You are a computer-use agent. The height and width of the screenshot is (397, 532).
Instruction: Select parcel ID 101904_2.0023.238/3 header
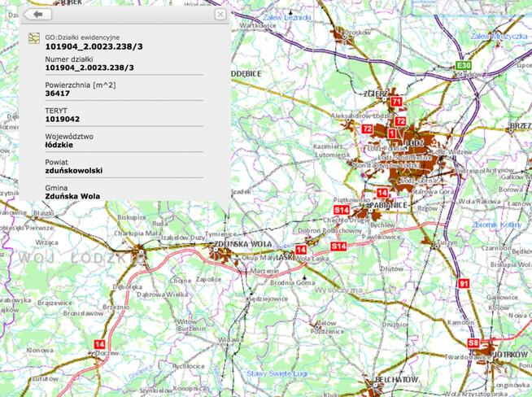coord(94,46)
